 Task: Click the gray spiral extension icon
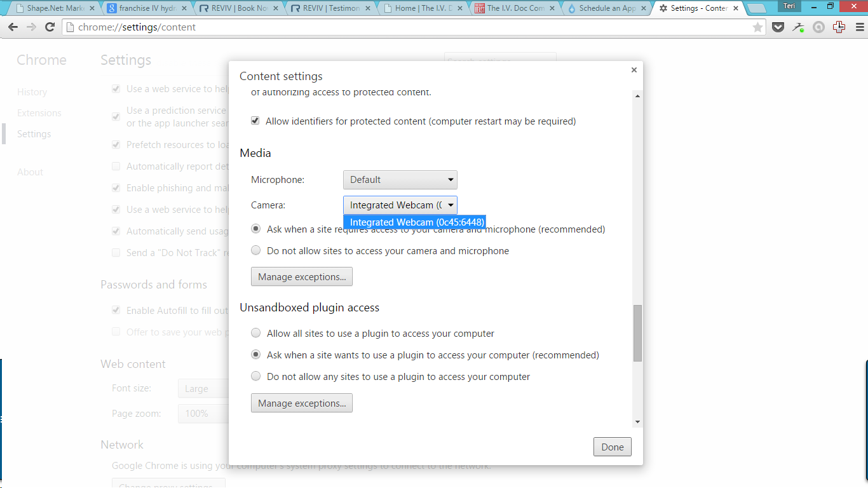[818, 27]
